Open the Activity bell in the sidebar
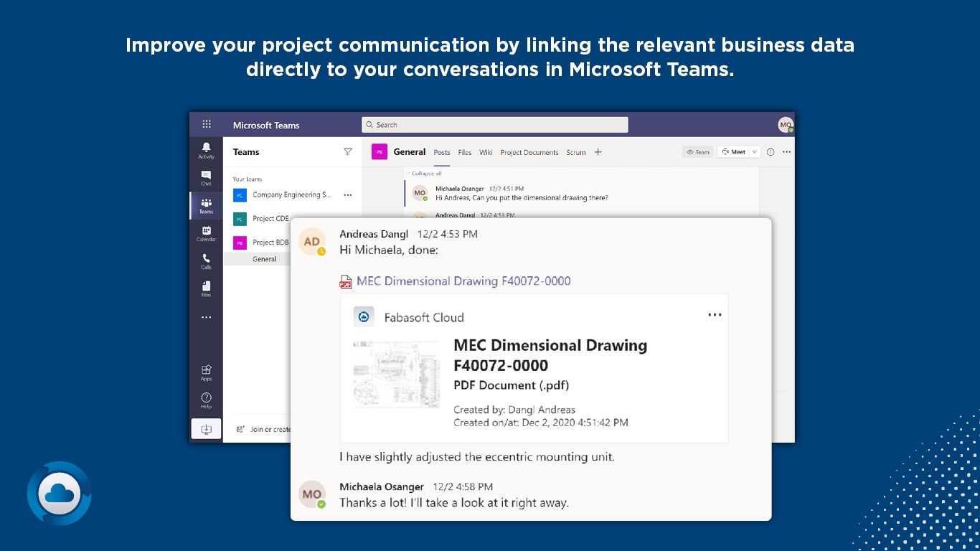The width and height of the screenshot is (980, 551). (206, 150)
